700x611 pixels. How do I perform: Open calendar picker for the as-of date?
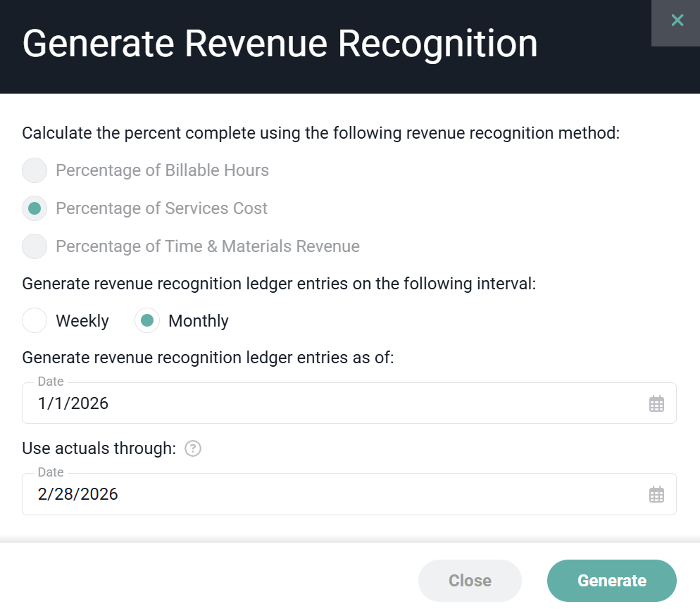click(656, 403)
